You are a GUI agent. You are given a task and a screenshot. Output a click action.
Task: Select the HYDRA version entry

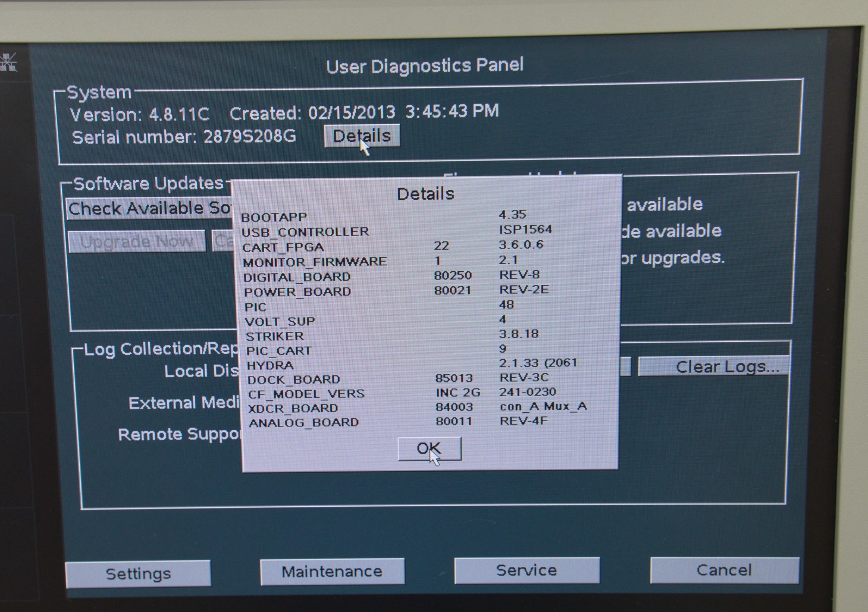538,363
